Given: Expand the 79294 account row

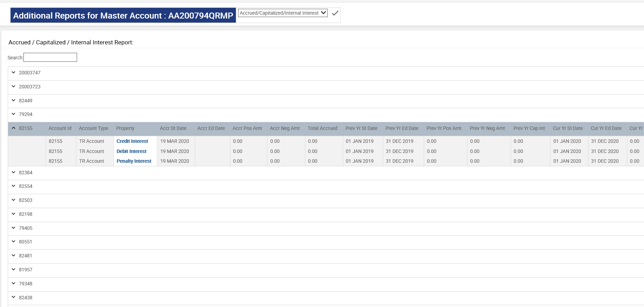Looking at the screenshot, I should click(14, 114).
